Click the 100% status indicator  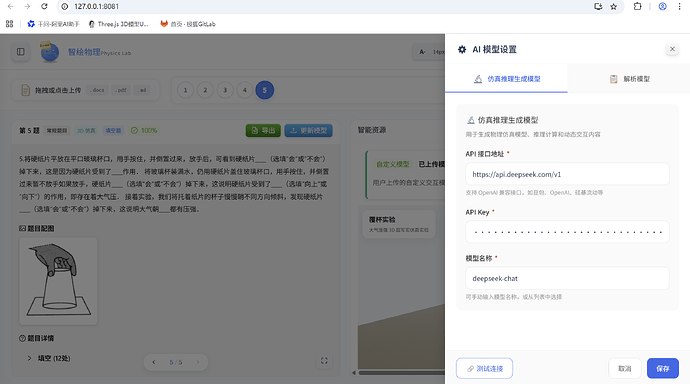(x=144, y=131)
